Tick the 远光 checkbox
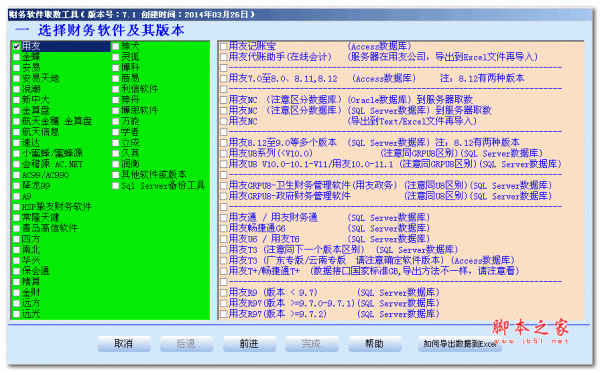This screenshot has height=372, width=600. click(x=16, y=314)
